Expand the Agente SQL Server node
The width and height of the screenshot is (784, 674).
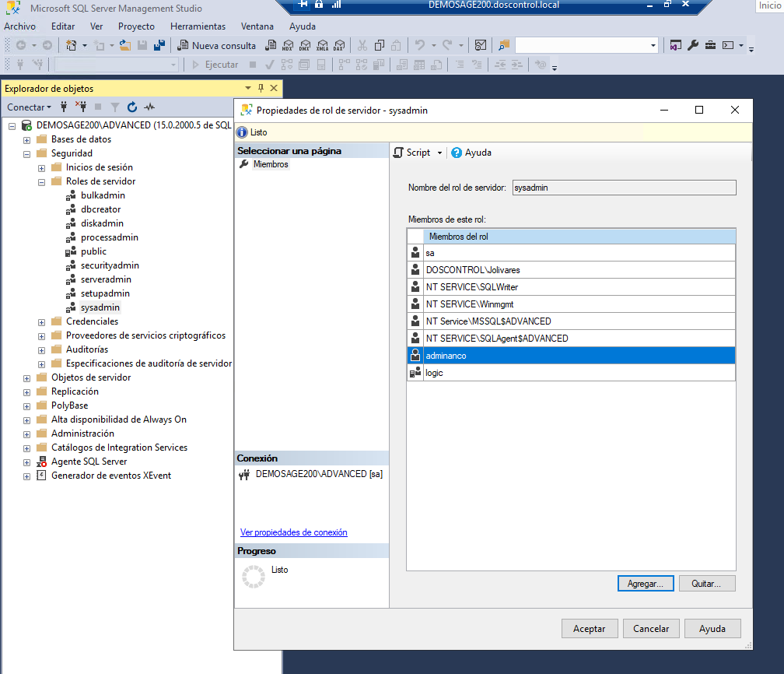coord(27,462)
